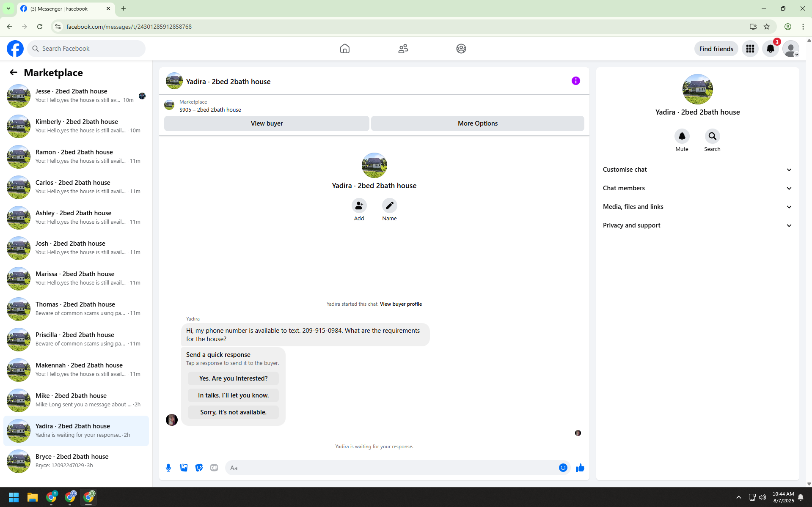The height and width of the screenshot is (507, 812).
Task: Click the browser address bar URL
Action: [x=129, y=27]
